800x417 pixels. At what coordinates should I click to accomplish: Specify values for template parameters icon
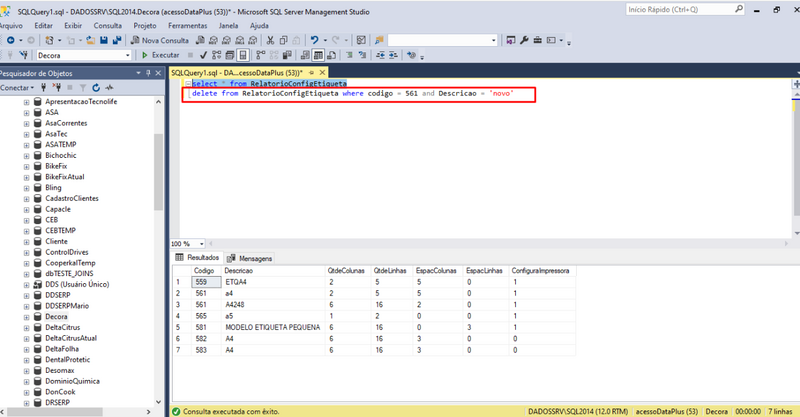click(x=412, y=55)
